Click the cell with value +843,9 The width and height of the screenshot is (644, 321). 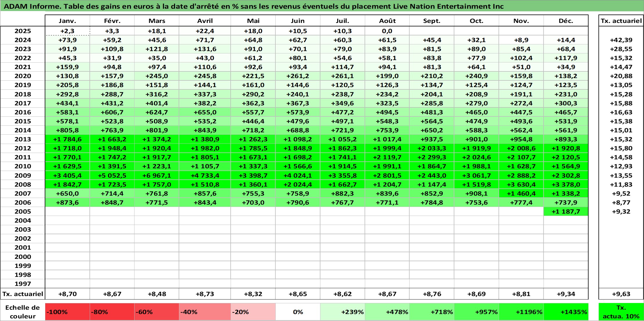205,130
